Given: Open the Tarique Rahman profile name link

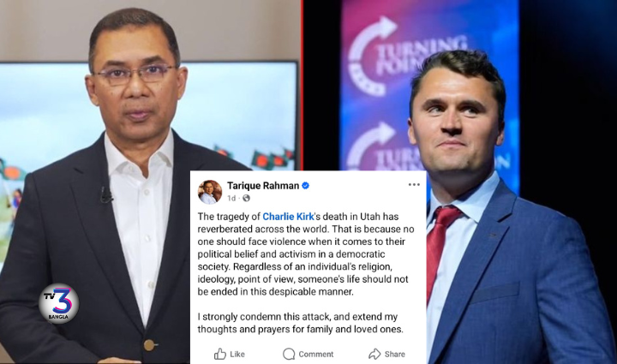Looking at the screenshot, I should (263, 186).
